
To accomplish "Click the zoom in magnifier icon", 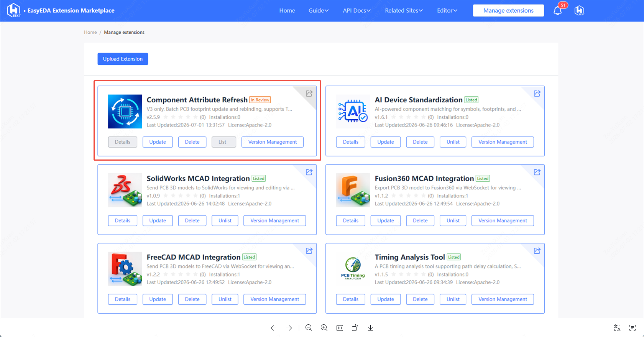I will 324,328.
